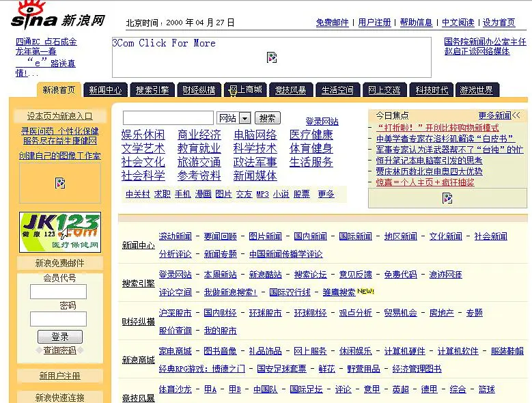The width and height of the screenshot is (532, 403).
Task: Open the 新闻媒体 category
Action: pyautogui.click(x=255, y=176)
